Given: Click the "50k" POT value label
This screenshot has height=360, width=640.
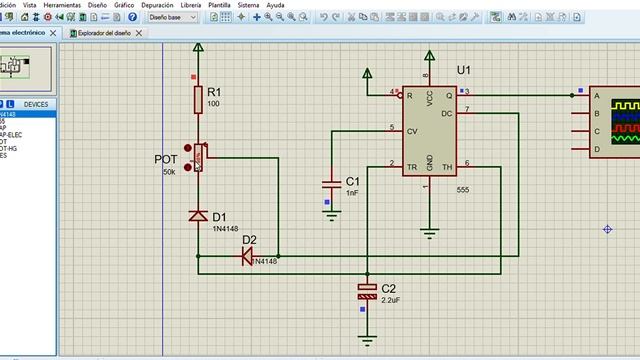Looking at the screenshot, I should pos(169,172).
